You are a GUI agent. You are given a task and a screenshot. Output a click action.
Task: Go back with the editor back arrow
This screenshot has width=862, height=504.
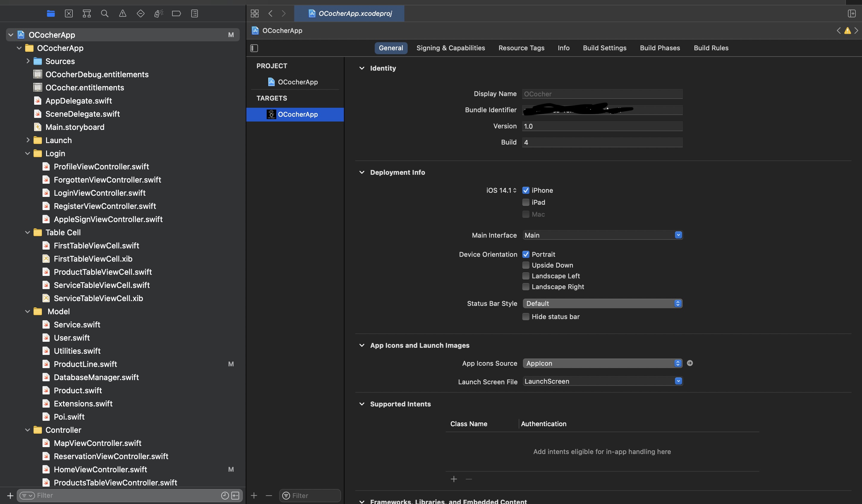(270, 13)
